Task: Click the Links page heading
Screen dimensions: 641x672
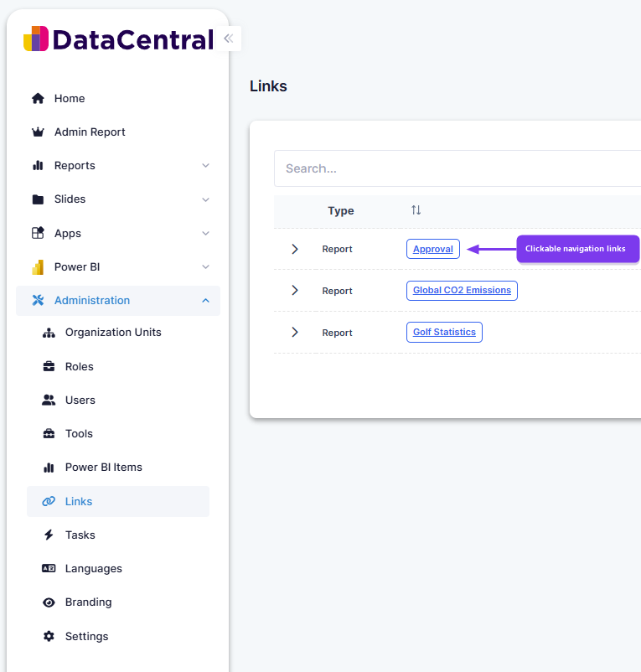Action: click(x=268, y=86)
